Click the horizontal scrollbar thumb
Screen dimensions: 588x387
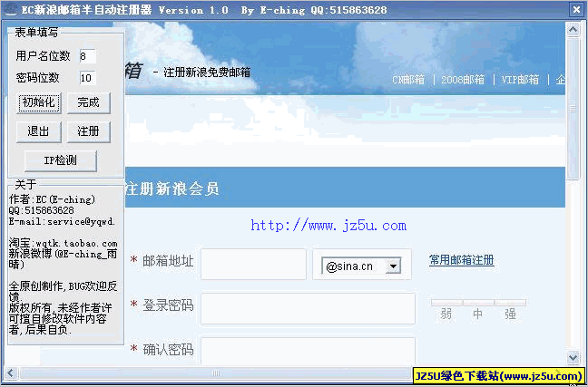[216, 373]
